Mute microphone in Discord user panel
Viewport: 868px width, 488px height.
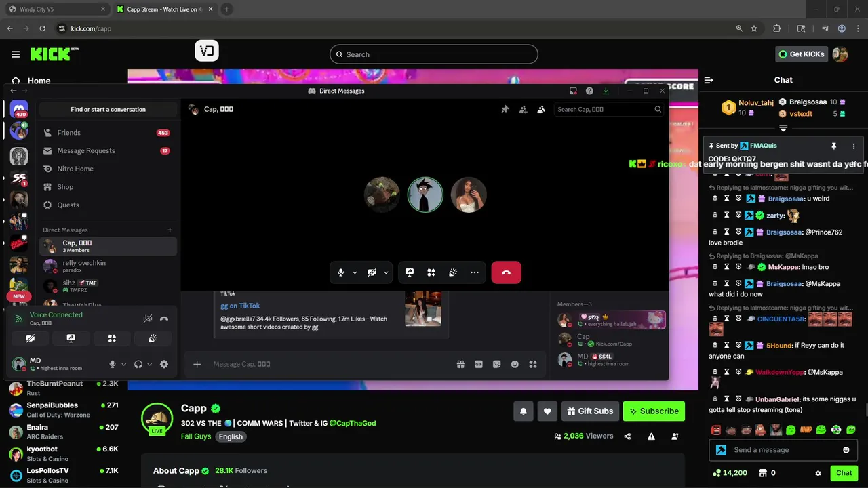click(x=113, y=364)
